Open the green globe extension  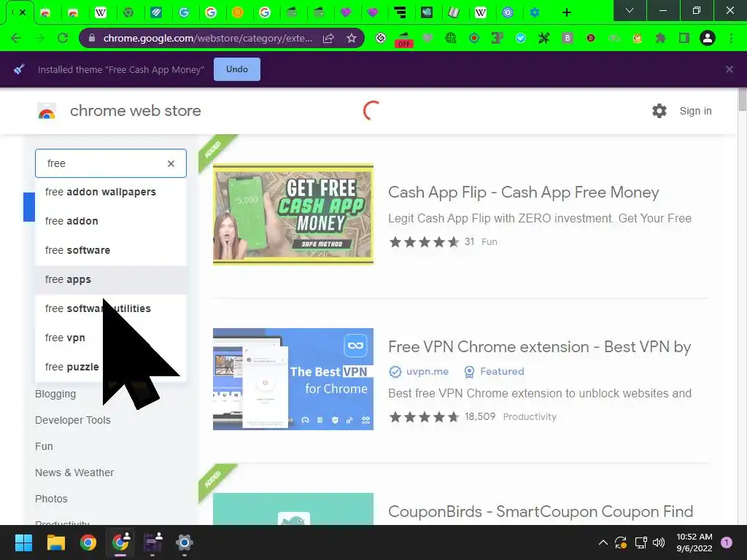[x=450, y=38]
